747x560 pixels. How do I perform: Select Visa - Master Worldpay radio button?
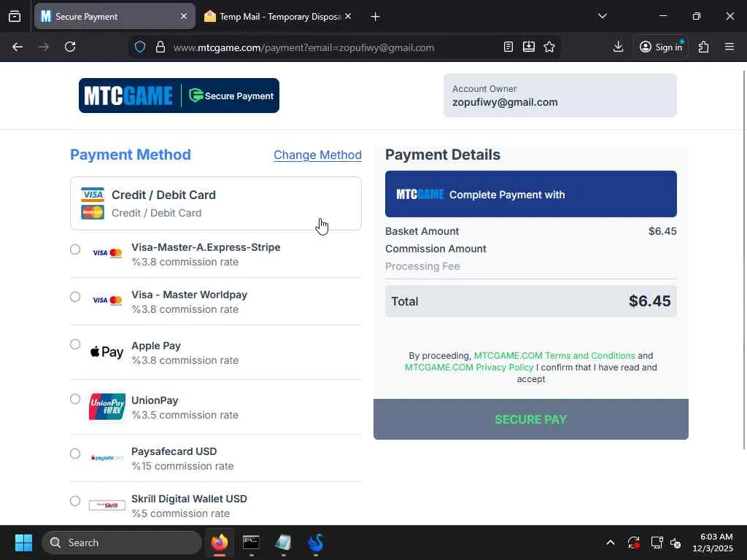pyautogui.click(x=75, y=297)
